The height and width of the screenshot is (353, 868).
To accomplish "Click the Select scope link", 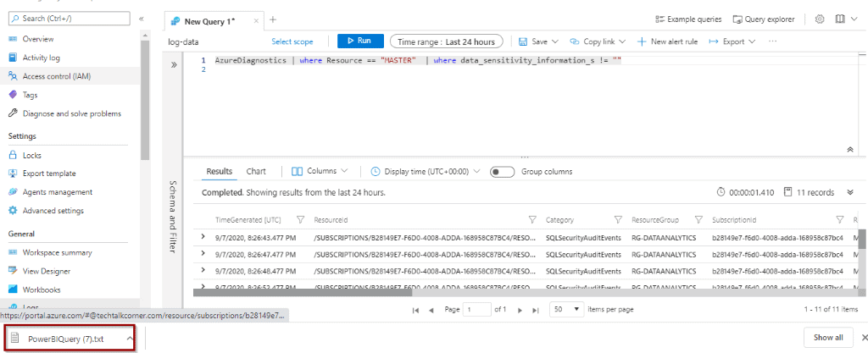I will point(292,41).
